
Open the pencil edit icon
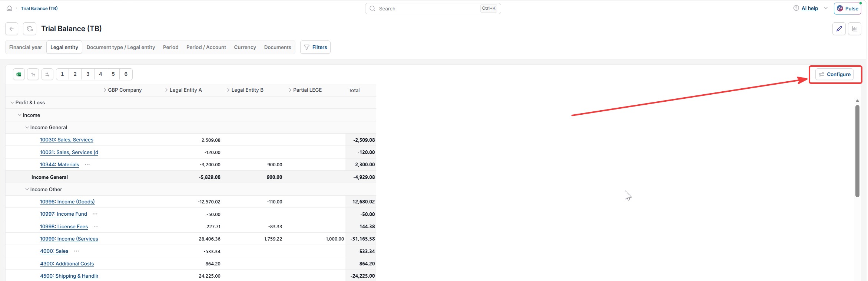click(x=839, y=29)
